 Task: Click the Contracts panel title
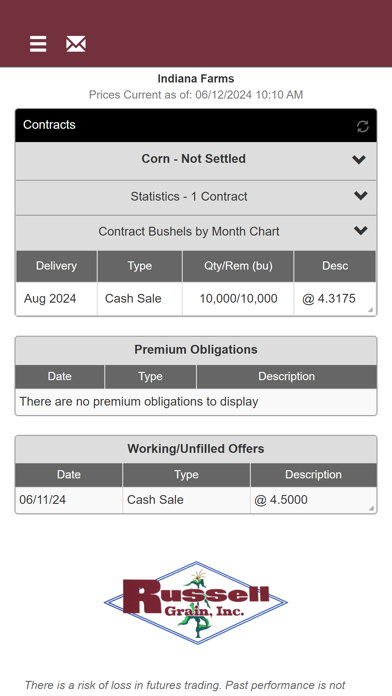[x=49, y=125]
